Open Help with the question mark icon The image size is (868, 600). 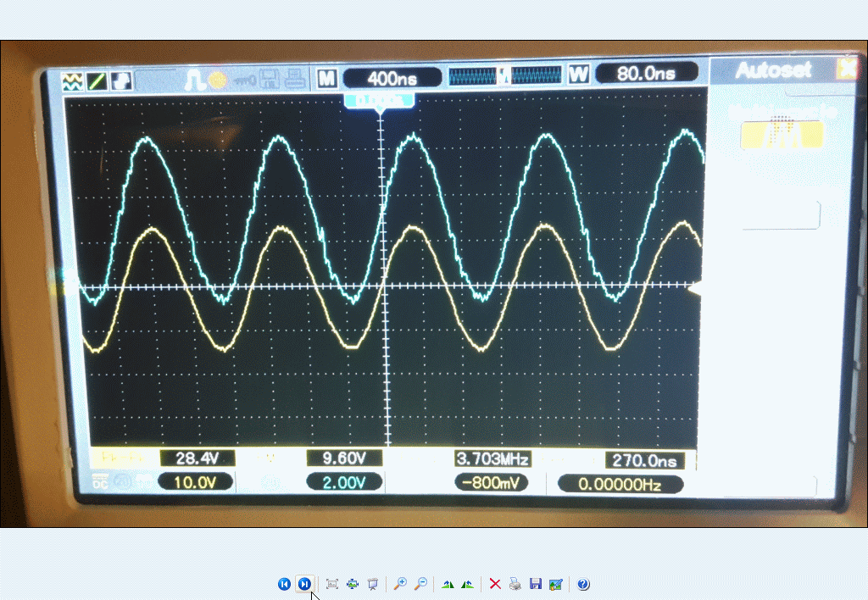coord(583,584)
